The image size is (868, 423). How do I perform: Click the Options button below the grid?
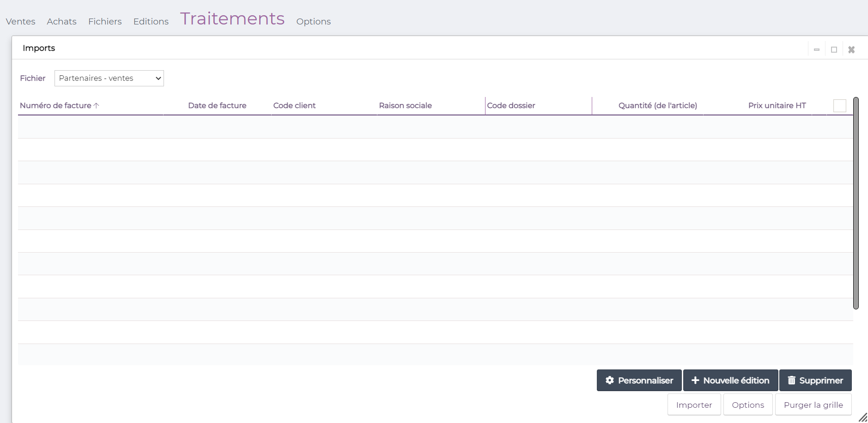click(x=747, y=405)
